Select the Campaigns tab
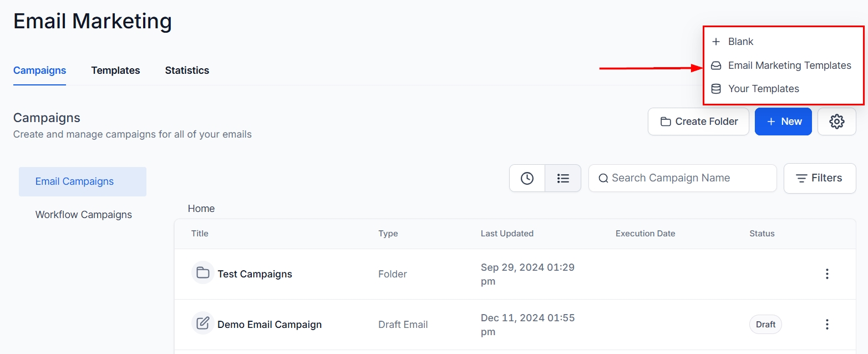This screenshot has height=354, width=868. [39, 70]
